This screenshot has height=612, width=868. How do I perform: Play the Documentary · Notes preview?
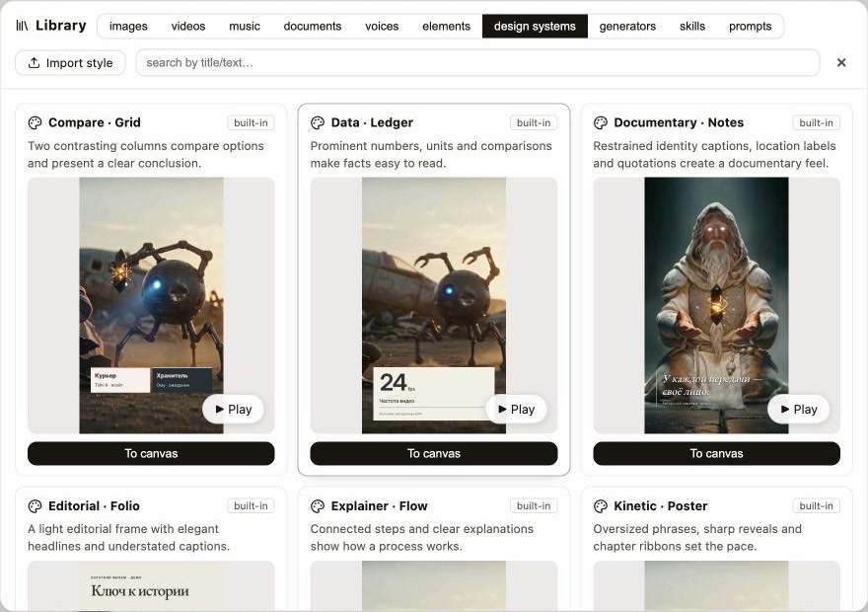coord(799,410)
